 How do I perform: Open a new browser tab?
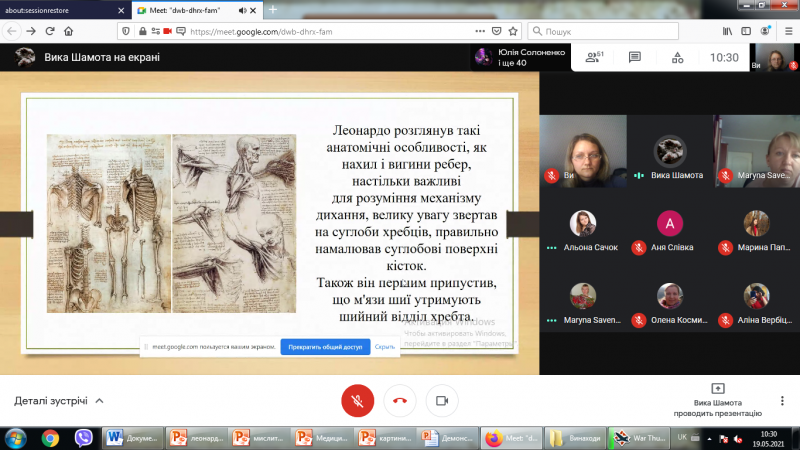pos(273,10)
